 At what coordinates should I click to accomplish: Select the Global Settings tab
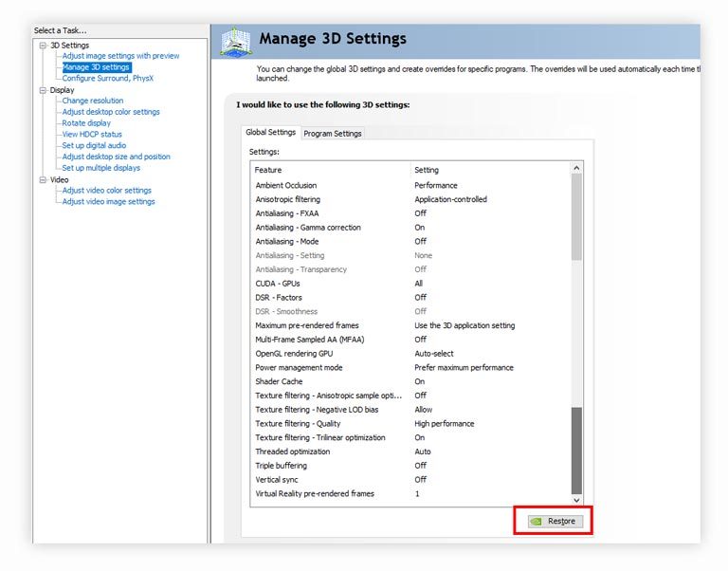click(x=271, y=133)
